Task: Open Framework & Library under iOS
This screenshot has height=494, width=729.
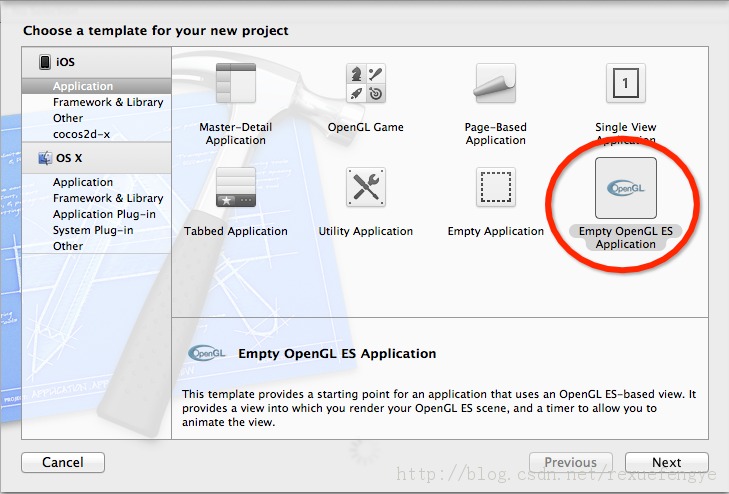Action: [x=96, y=102]
